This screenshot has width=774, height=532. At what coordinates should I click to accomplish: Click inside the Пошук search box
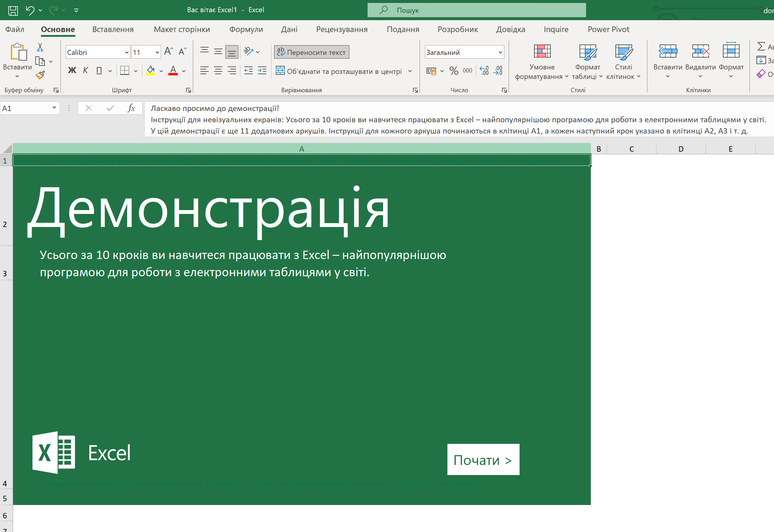click(x=476, y=10)
